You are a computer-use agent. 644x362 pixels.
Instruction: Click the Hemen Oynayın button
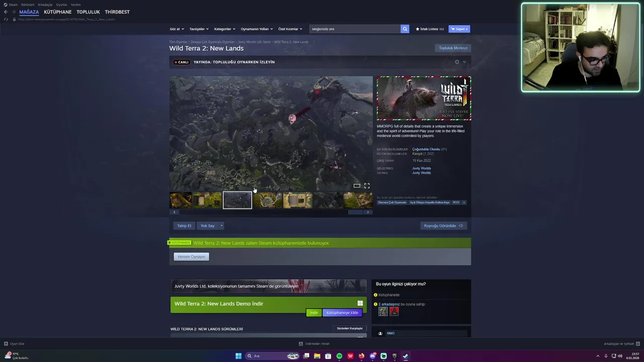tap(191, 256)
